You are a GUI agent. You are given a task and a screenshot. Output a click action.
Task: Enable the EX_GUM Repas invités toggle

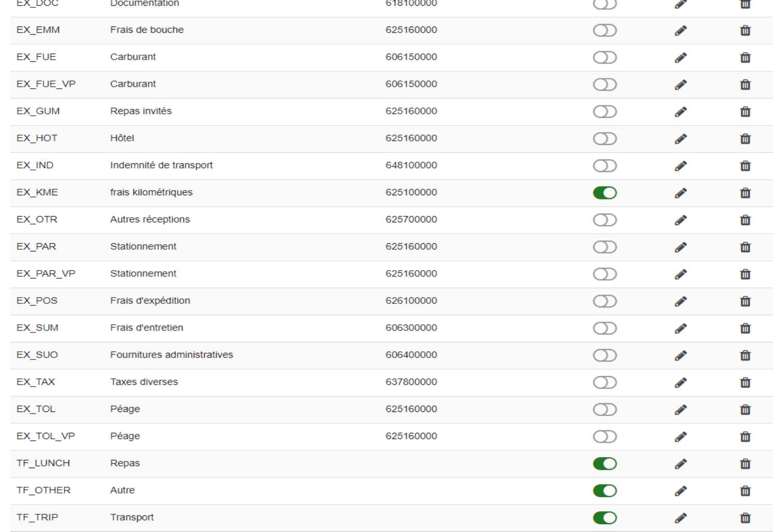point(605,112)
